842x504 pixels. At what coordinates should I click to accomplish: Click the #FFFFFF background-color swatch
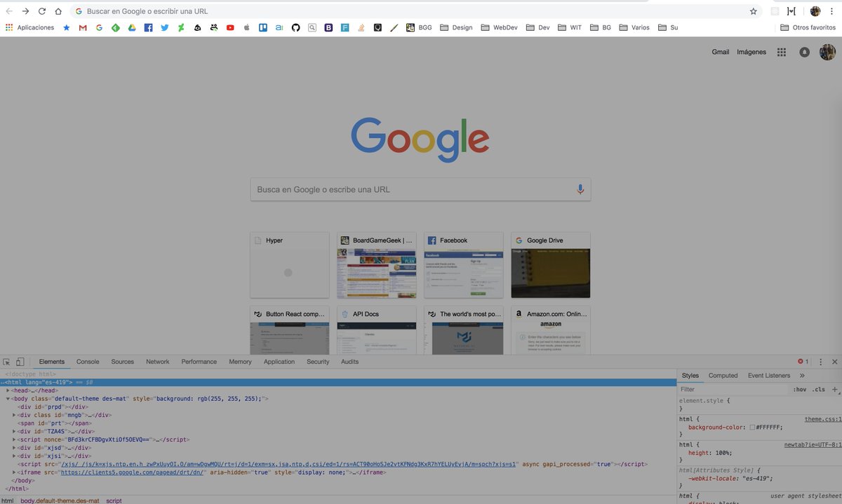point(752,428)
